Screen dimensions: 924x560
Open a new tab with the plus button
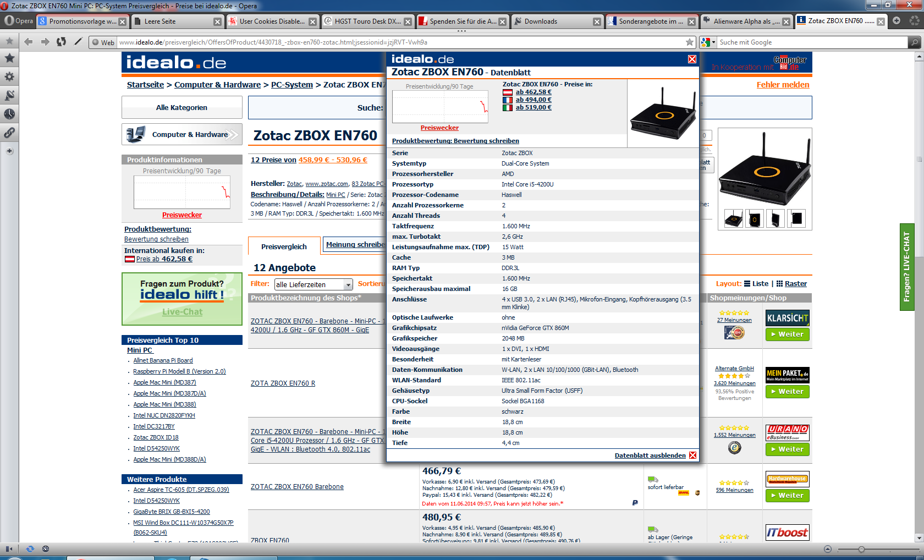(897, 21)
